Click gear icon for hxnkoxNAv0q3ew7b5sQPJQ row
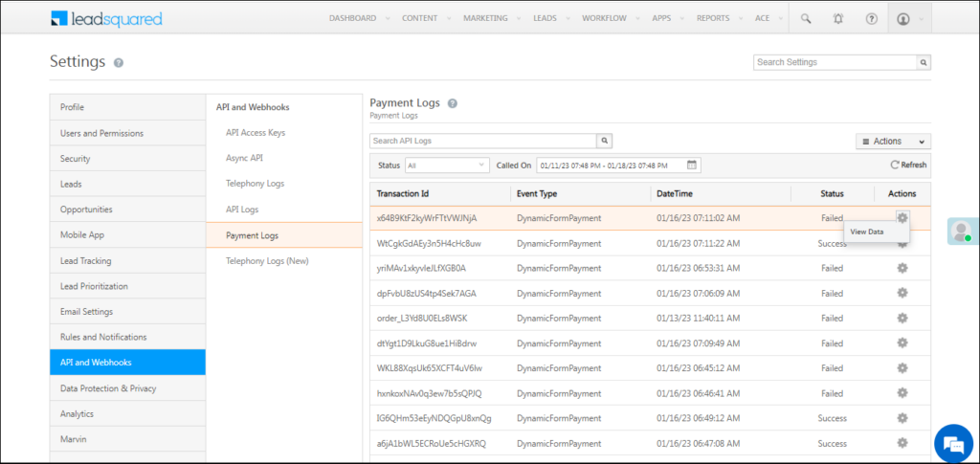Image resolution: width=980 pixels, height=464 pixels. (902, 393)
